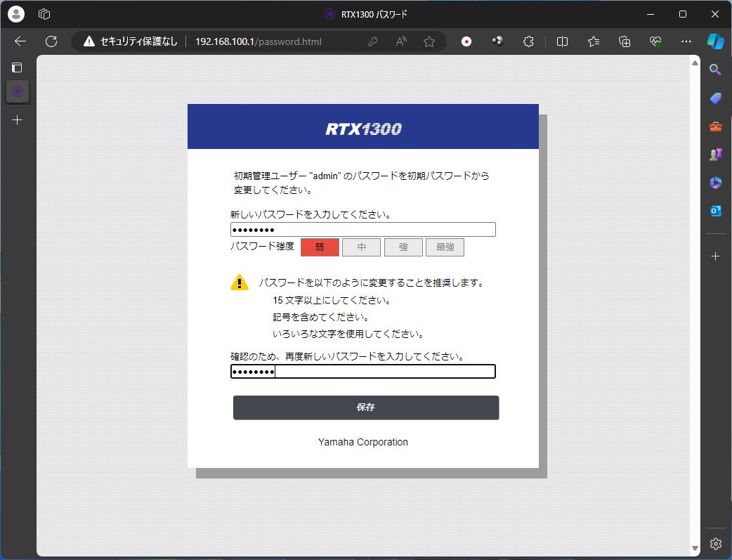The height and width of the screenshot is (560, 732).
Task: Close the browser window
Action: [x=714, y=14]
